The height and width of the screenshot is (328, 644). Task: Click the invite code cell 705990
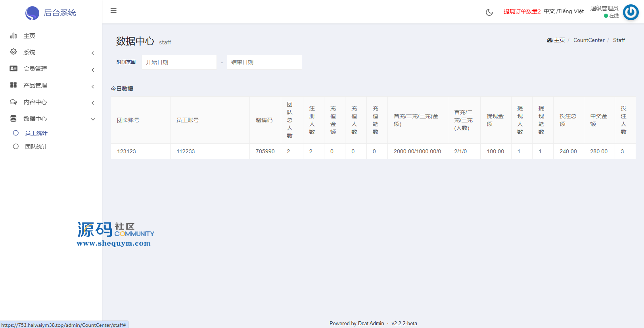coord(265,151)
